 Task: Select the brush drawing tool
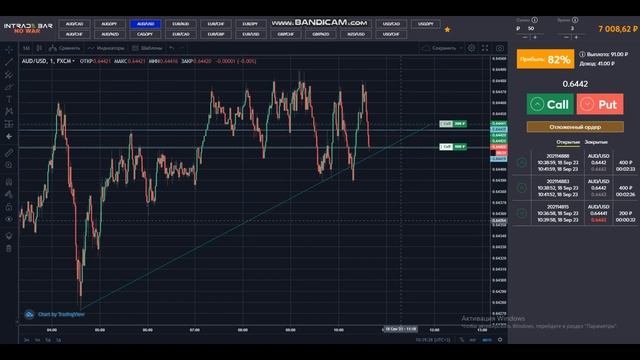pos(9,87)
